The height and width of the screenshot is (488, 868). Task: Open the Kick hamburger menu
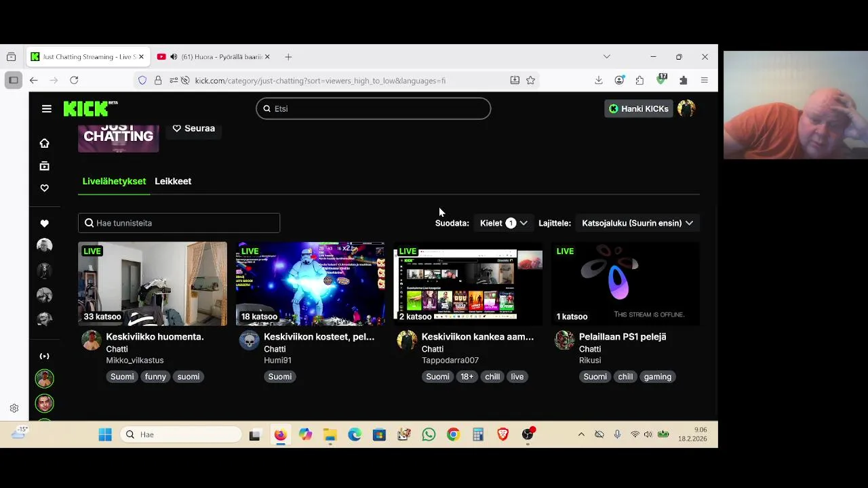[x=47, y=108]
